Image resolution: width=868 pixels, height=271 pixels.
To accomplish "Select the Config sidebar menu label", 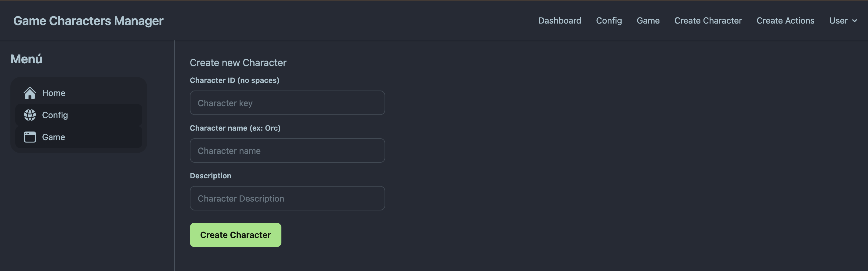I will 55,115.
